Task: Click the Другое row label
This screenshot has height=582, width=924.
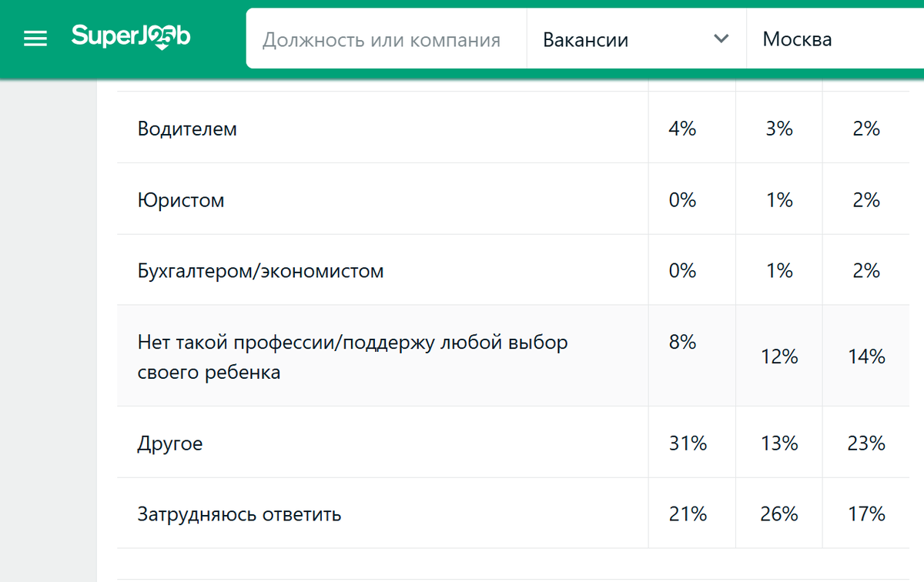Action: 170,443
